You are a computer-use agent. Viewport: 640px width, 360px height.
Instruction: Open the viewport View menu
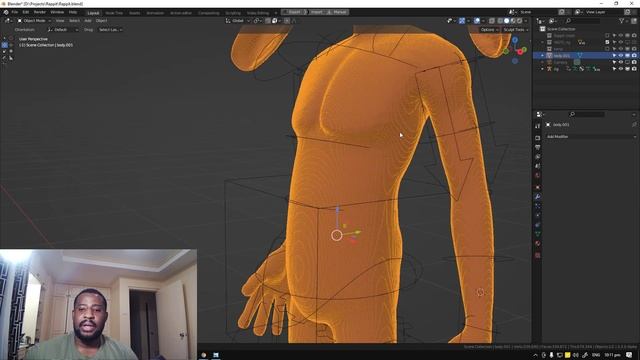coord(60,20)
